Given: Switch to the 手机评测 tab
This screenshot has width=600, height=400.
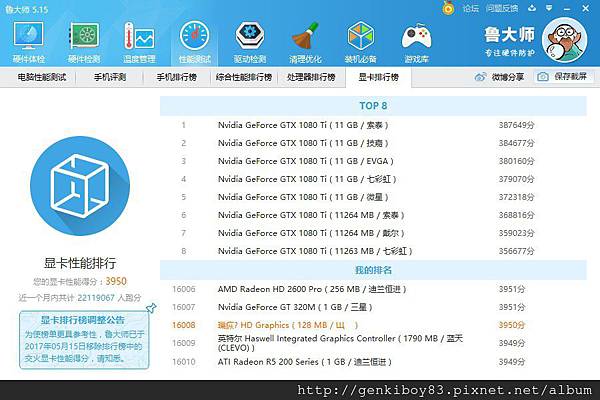Looking at the screenshot, I should coord(110,77).
